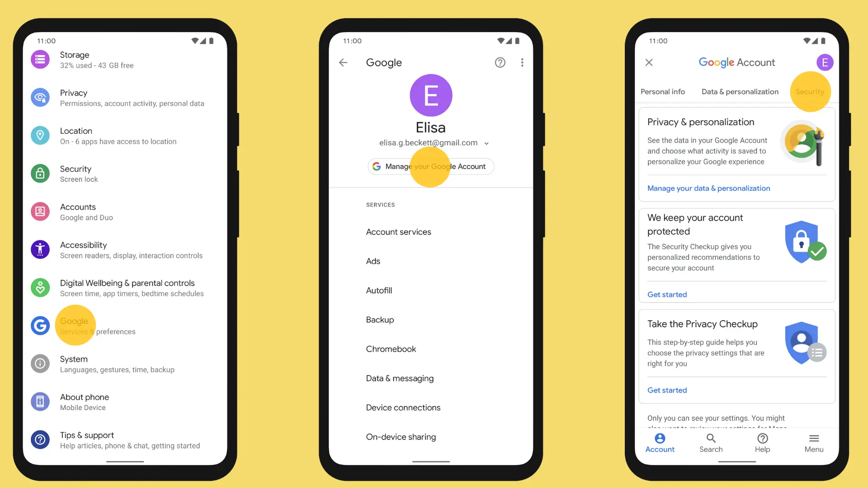Switch to the Personal info tab
This screenshot has height=488, width=868.
point(663,91)
